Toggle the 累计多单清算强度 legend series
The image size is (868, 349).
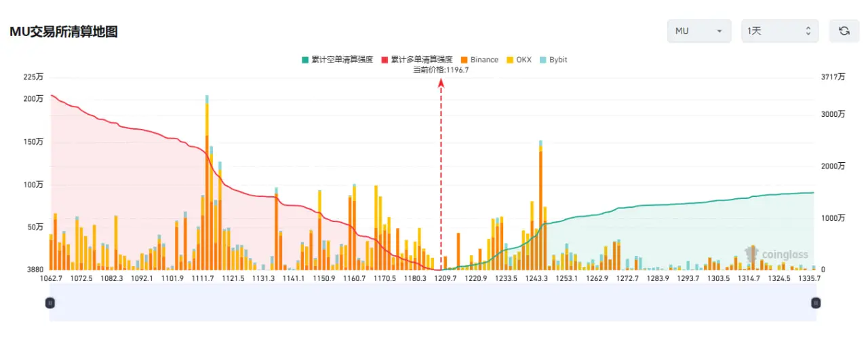coord(417,60)
